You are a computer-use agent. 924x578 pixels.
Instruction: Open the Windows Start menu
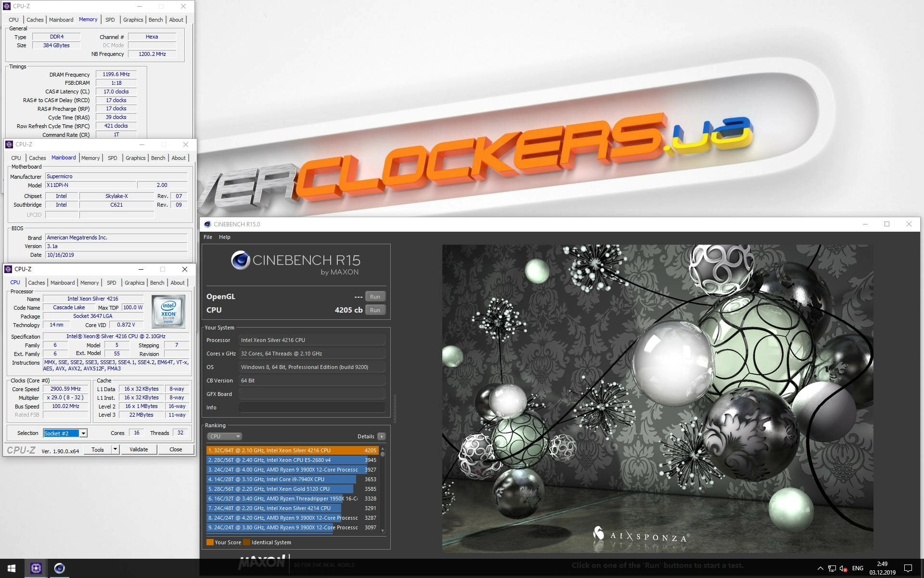[12, 568]
